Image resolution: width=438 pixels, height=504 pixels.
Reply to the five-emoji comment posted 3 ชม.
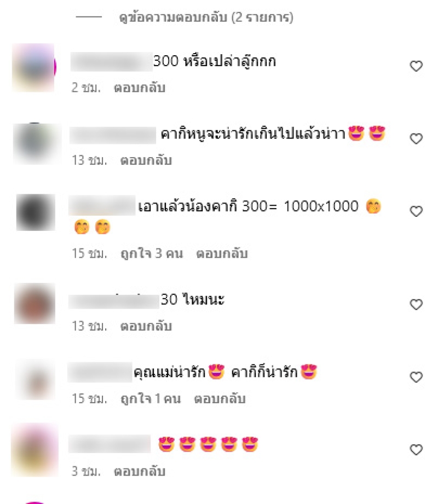[x=140, y=471]
